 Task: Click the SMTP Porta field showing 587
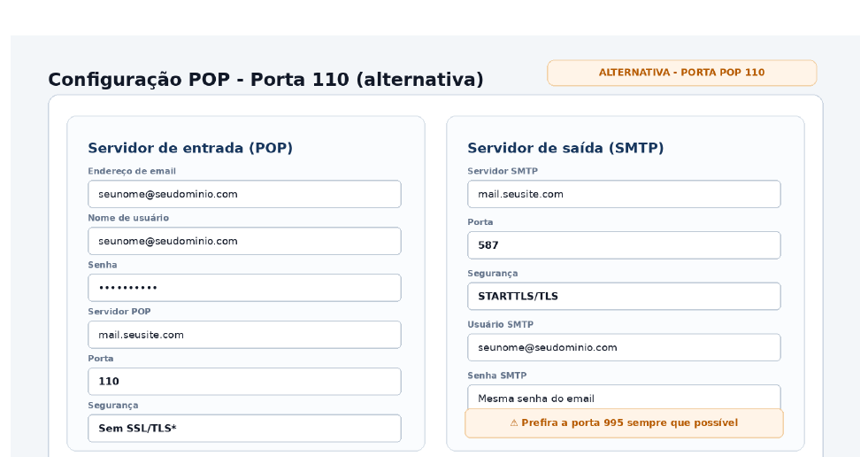(x=624, y=244)
